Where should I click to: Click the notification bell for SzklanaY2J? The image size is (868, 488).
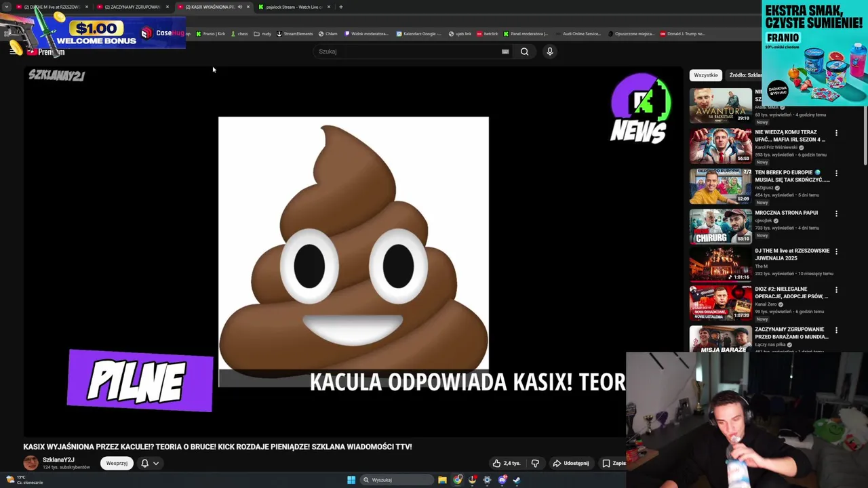pos(144,464)
